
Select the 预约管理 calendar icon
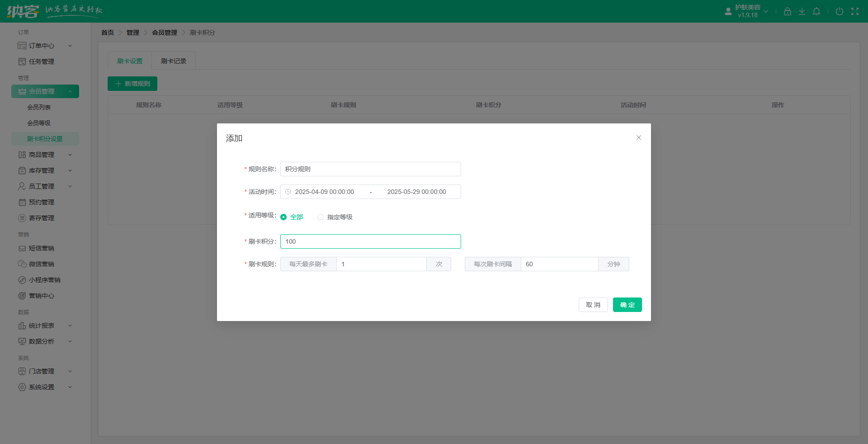coord(22,202)
